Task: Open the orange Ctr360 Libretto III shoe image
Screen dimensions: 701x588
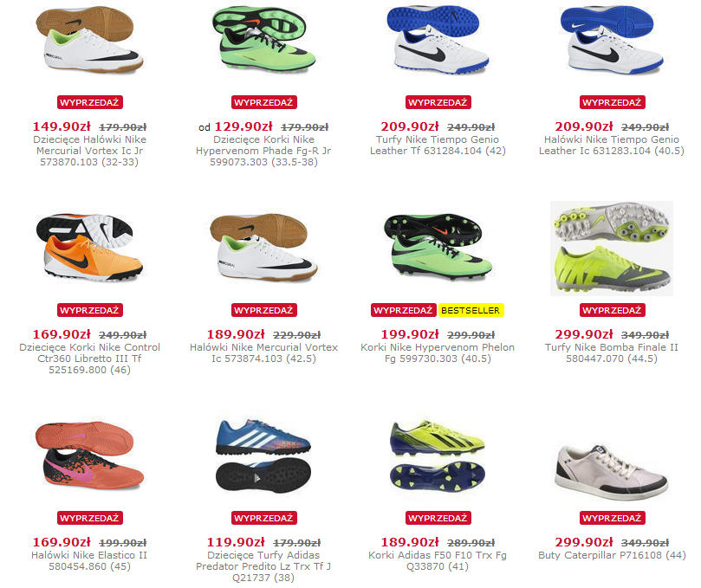Action: pyautogui.click(x=89, y=248)
